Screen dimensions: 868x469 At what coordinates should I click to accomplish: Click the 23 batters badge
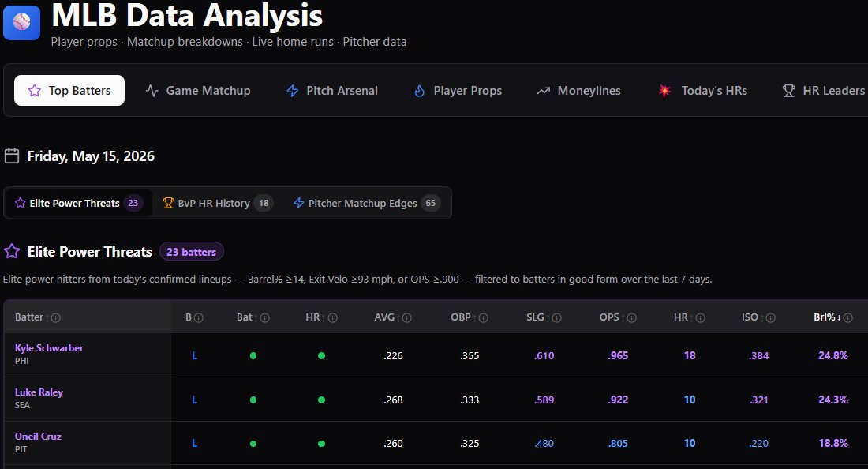(x=192, y=252)
